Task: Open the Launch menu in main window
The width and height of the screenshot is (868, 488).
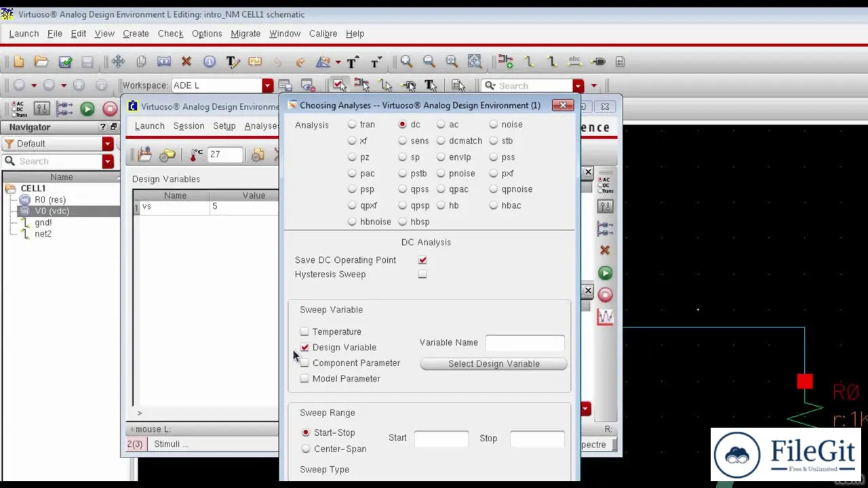Action: (24, 33)
